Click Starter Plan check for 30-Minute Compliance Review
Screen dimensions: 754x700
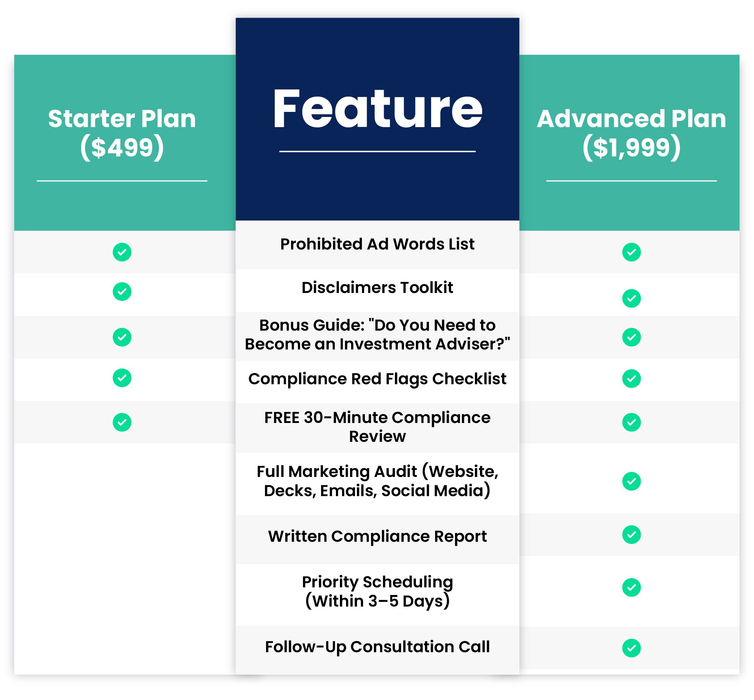(122, 422)
